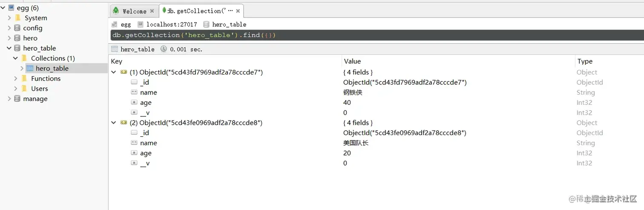Image resolution: width=644 pixels, height=210 pixels.
Task: Click the manage database icon
Action: point(17,98)
